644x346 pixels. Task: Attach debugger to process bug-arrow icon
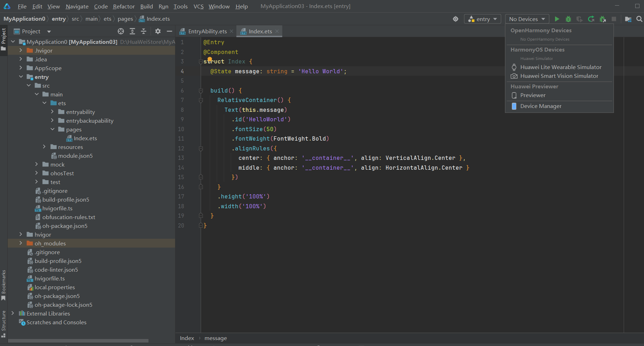pyautogui.click(x=603, y=19)
